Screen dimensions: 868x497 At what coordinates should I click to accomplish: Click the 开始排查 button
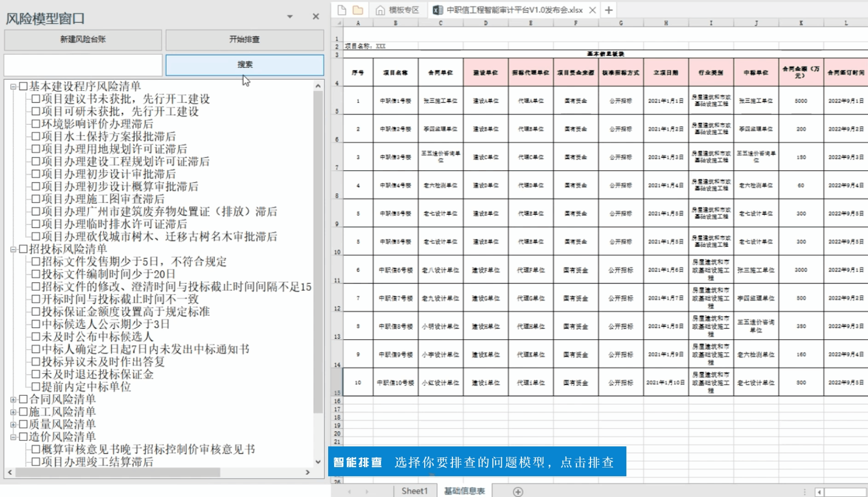244,40
